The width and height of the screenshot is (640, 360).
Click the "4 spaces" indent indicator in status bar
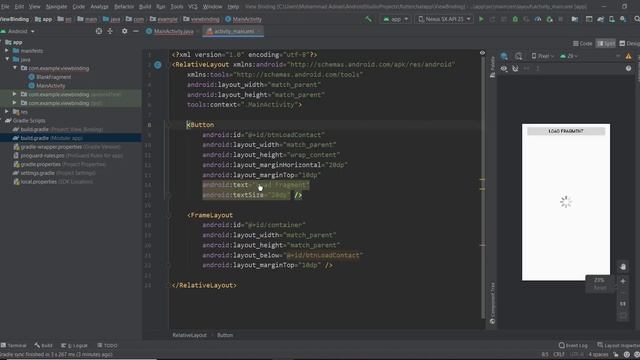click(x=598, y=354)
